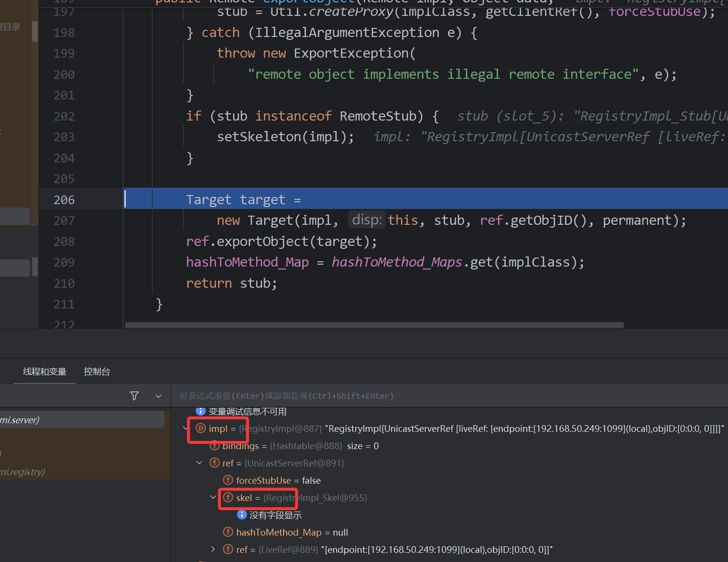
Task: Click the field icon beside skel
Action: (x=228, y=498)
